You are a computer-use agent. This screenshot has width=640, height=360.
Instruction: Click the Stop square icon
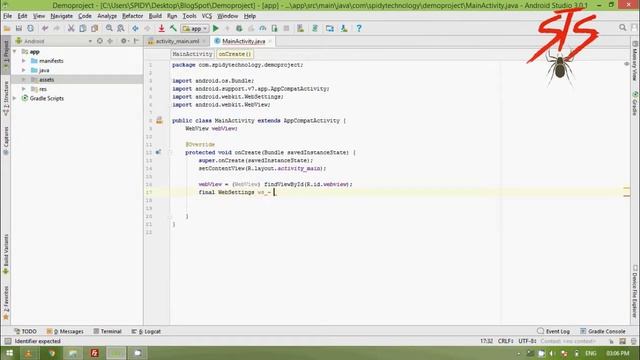pos(287,29)
